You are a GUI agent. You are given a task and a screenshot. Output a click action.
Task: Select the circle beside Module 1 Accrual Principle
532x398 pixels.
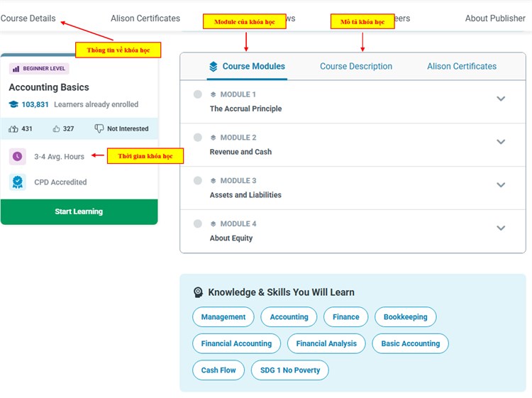198,94
